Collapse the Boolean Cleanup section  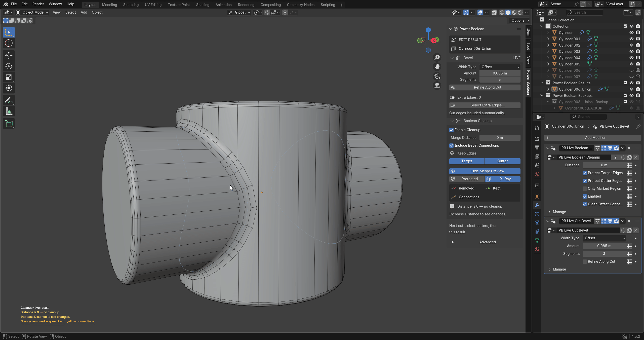(x=452, y=121)
